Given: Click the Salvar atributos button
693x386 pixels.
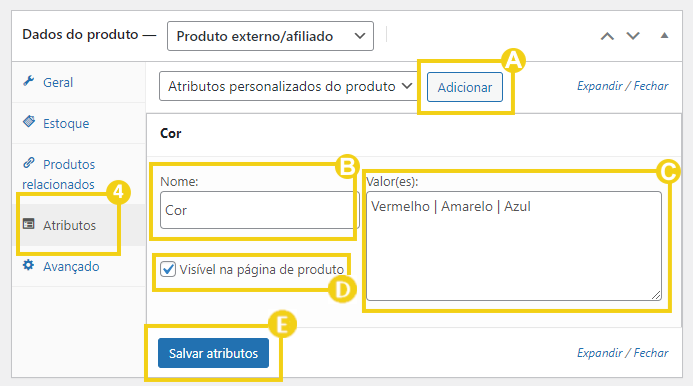Looking at the screenshot, I should [213, 353].
